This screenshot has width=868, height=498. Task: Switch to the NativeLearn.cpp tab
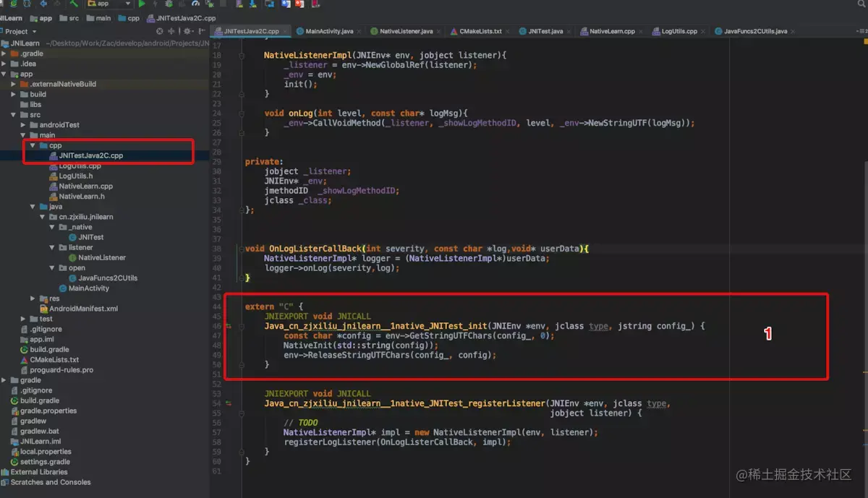[612, 31]
